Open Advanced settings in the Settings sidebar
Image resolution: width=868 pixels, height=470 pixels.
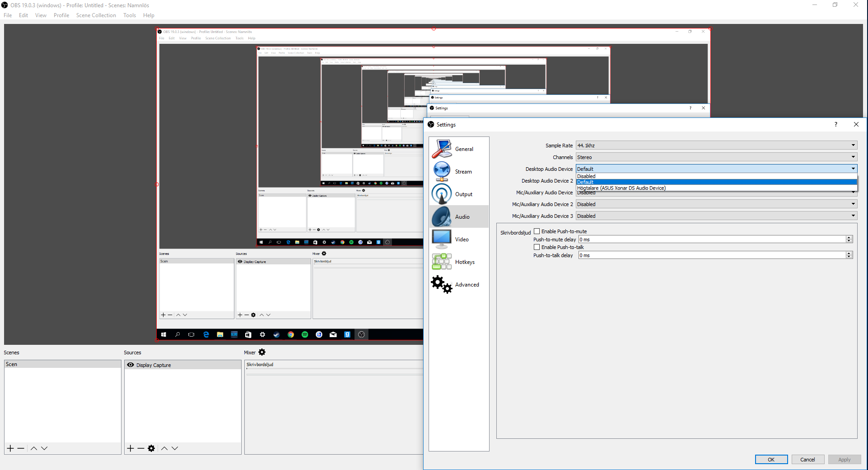click(x=459, y=284)
